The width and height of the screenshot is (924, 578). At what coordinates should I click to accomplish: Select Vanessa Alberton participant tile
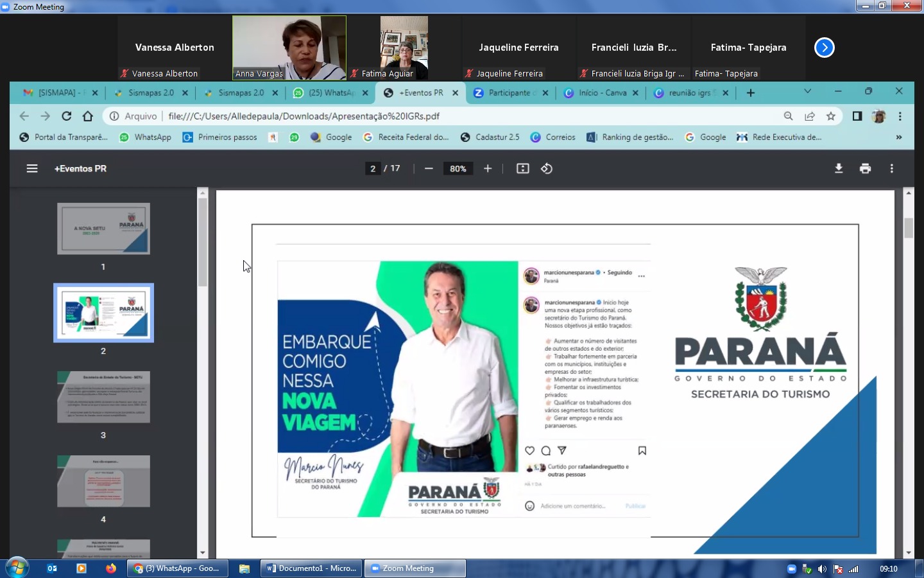pyautogui.click(x=175, y=48)
